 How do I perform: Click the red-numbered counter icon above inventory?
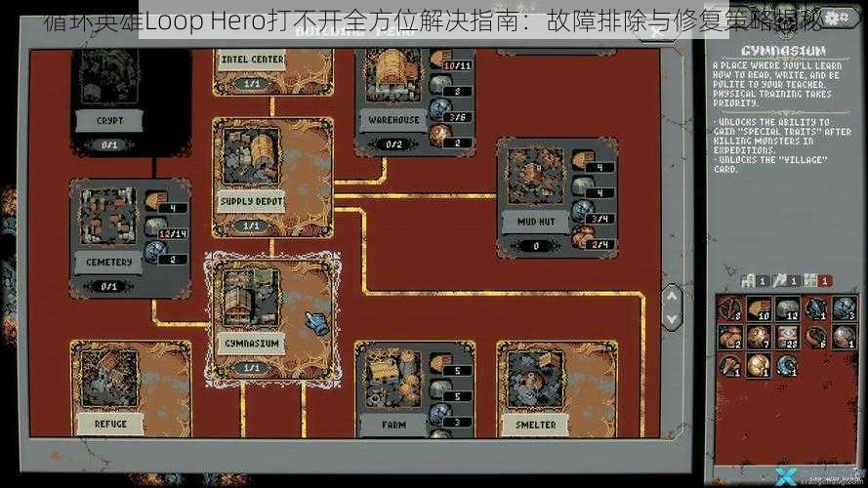[811, 280]
